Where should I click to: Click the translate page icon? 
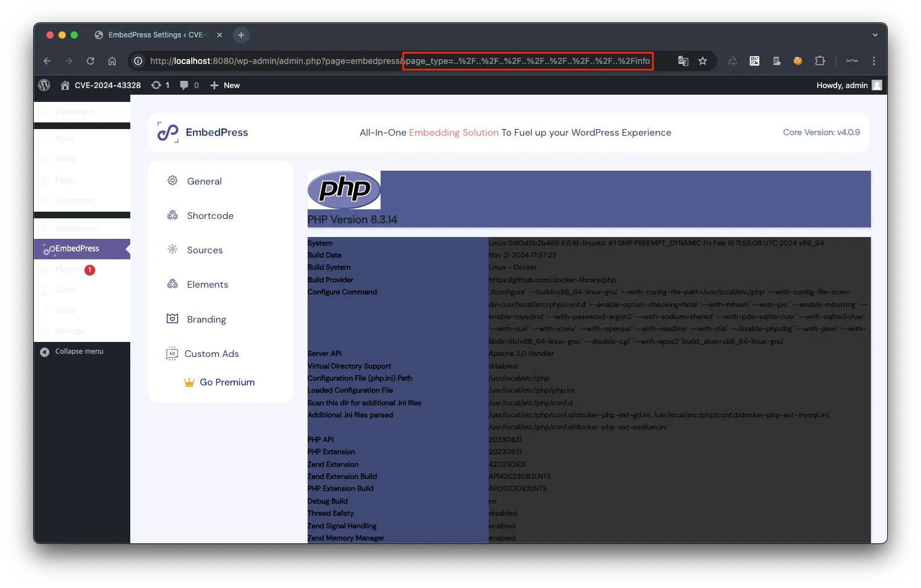tap(683, 61)
